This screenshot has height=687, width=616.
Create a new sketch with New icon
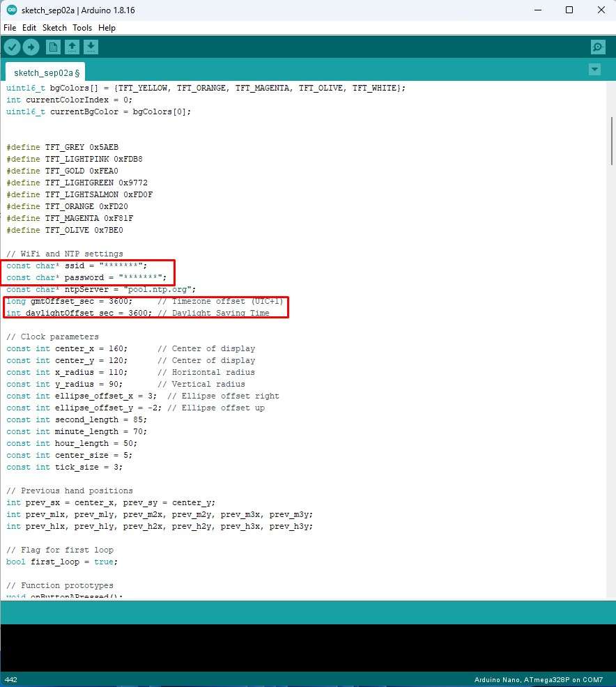[53, 47]
